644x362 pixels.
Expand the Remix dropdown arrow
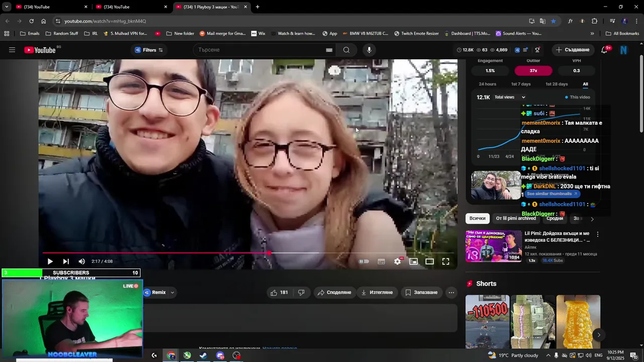point(172,292)
